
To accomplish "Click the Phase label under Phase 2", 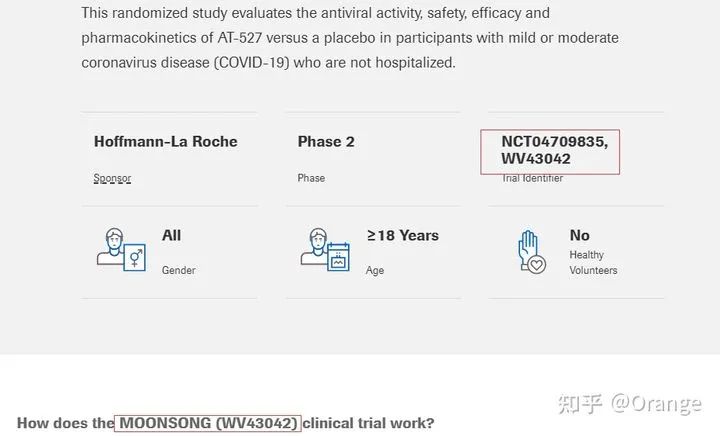I will (311, 178).
